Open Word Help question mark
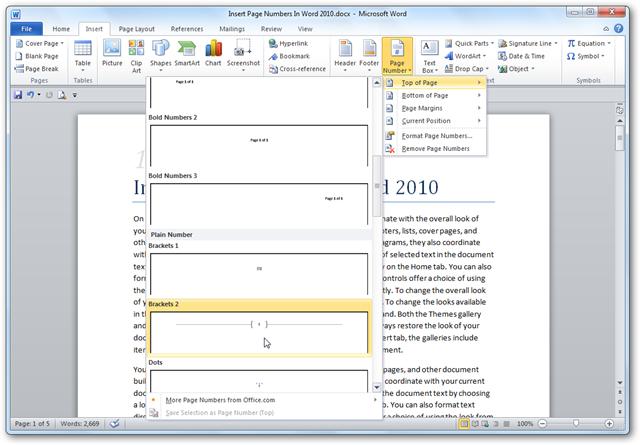 click(x=619, y=28)
